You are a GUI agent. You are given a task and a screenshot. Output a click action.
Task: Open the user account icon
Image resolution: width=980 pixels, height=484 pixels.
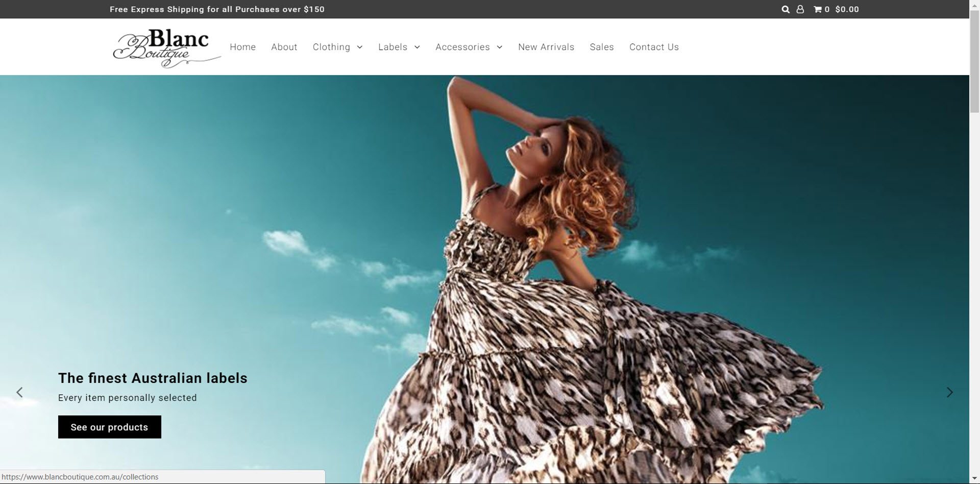coord(800,9)
